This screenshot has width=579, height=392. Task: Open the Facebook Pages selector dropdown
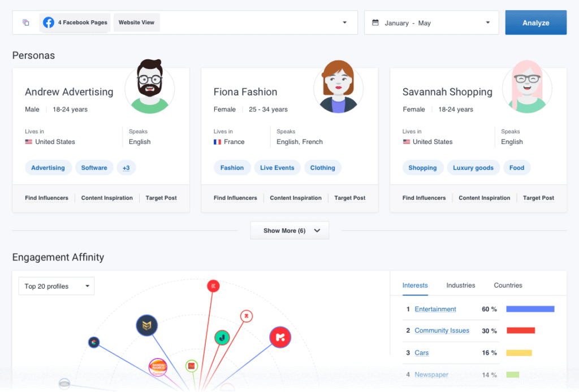(x=344, y=23)
